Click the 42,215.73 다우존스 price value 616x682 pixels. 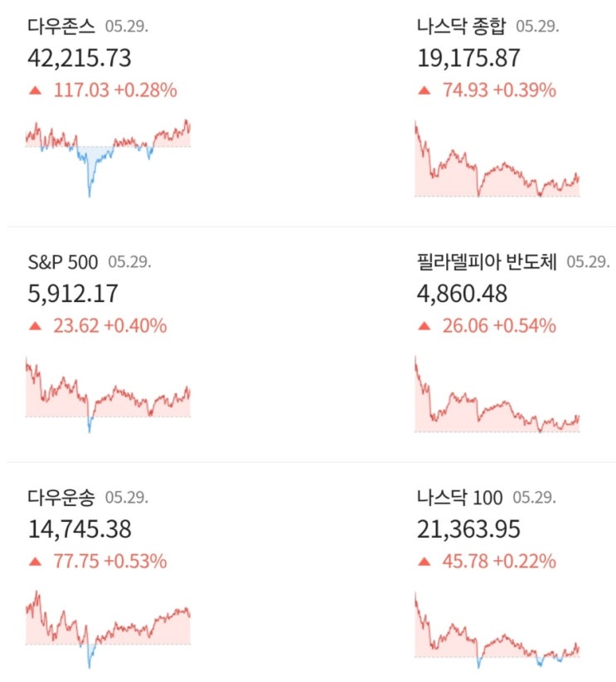tap(79, 58)
